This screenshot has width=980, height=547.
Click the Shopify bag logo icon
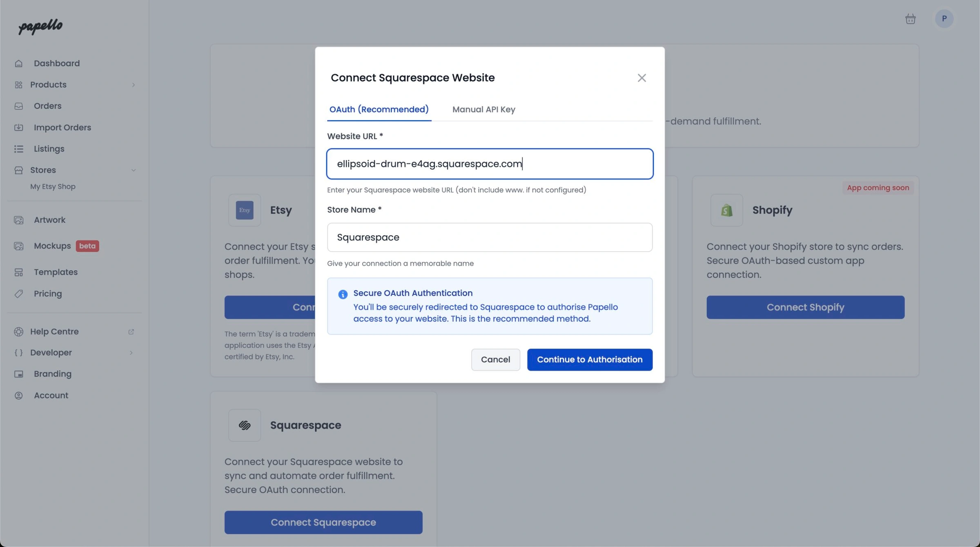(x=726, y=210)
